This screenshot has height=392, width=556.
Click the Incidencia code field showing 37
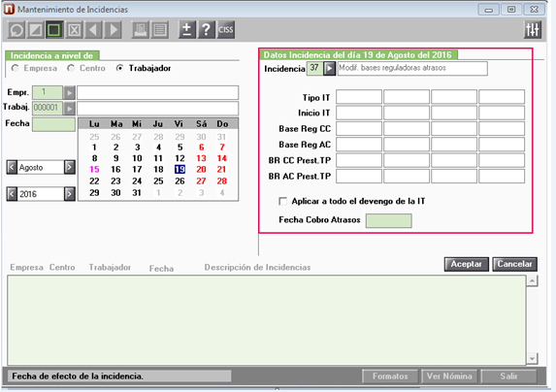(314, 68)
